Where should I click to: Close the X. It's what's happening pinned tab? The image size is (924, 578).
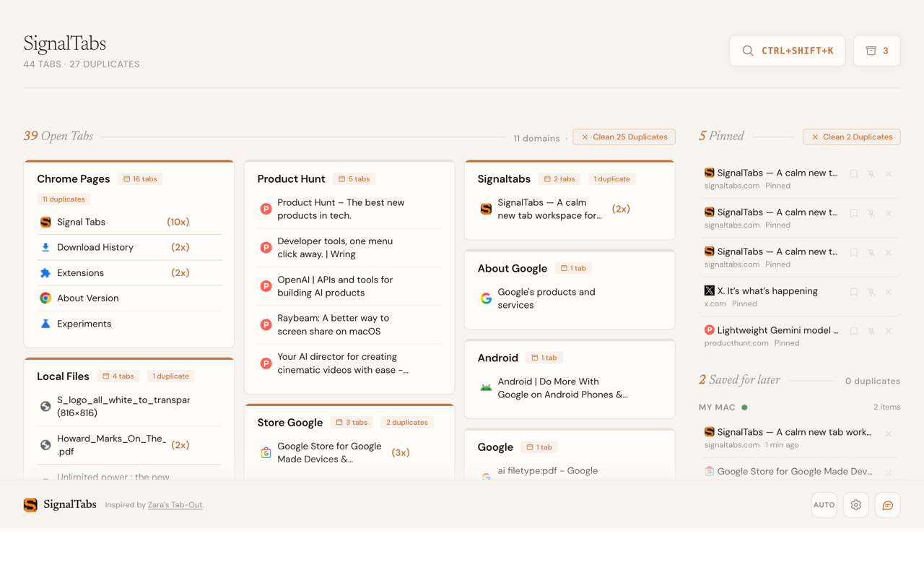(x=889, y=292)
